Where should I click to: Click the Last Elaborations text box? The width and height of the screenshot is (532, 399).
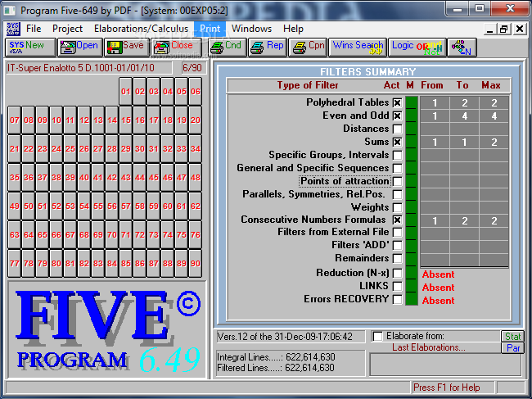(x=445, y=365)
